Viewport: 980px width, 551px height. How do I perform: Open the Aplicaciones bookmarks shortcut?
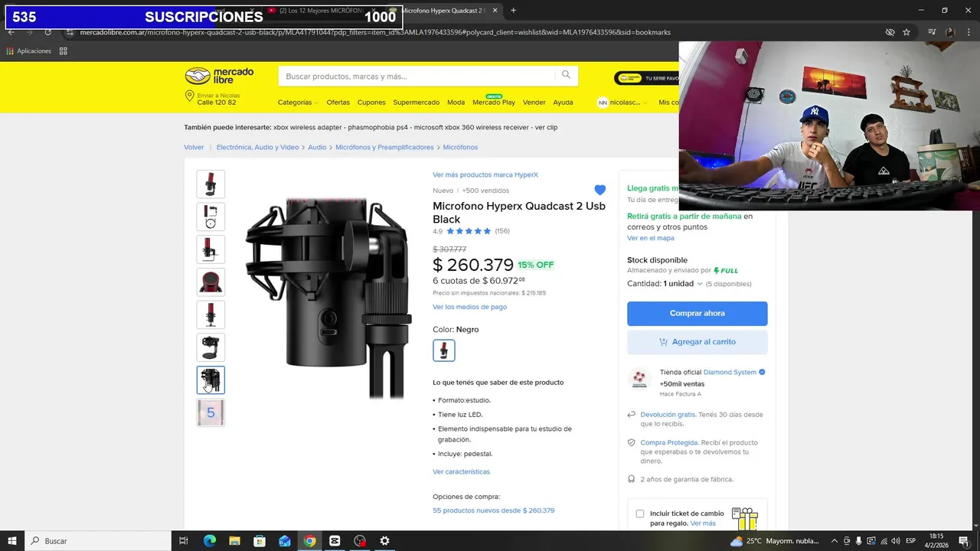point(28,51)
